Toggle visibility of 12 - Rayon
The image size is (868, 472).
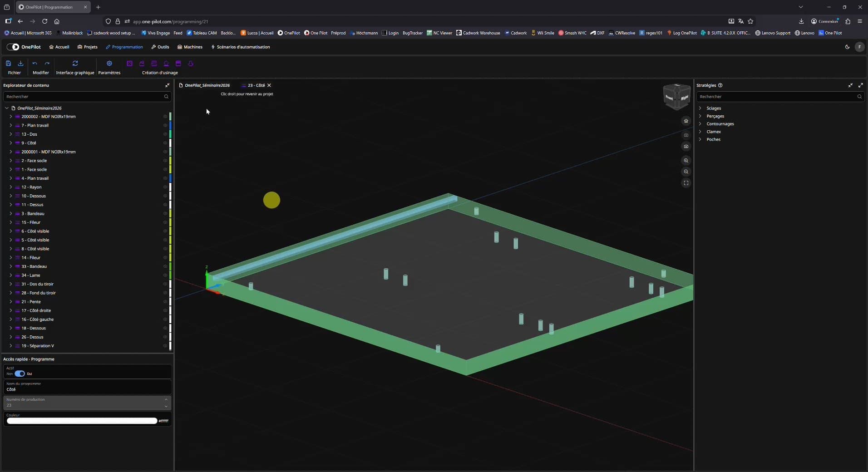tap(165, 187)
